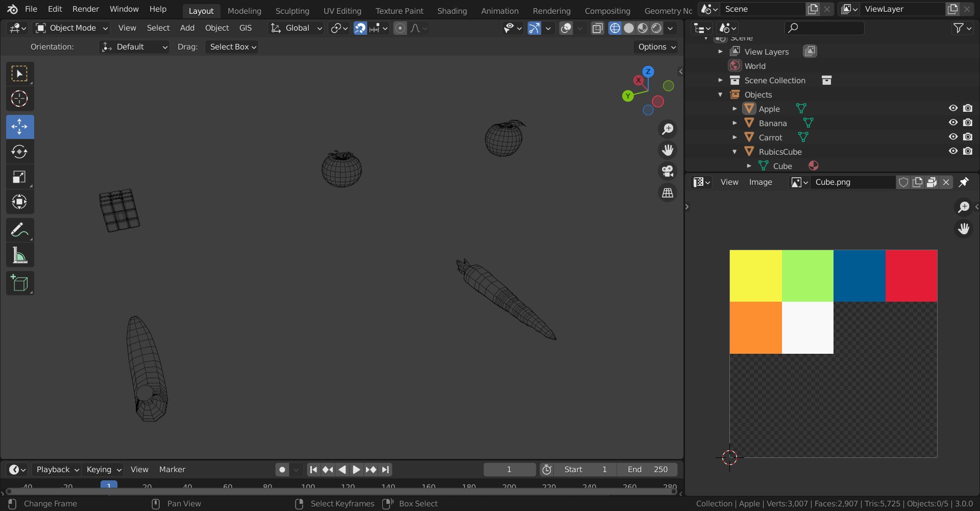Image resolution: width=980 pixels, height=511 pixels.
Task: Toggle X-ray mode
Action: (597, 28)
